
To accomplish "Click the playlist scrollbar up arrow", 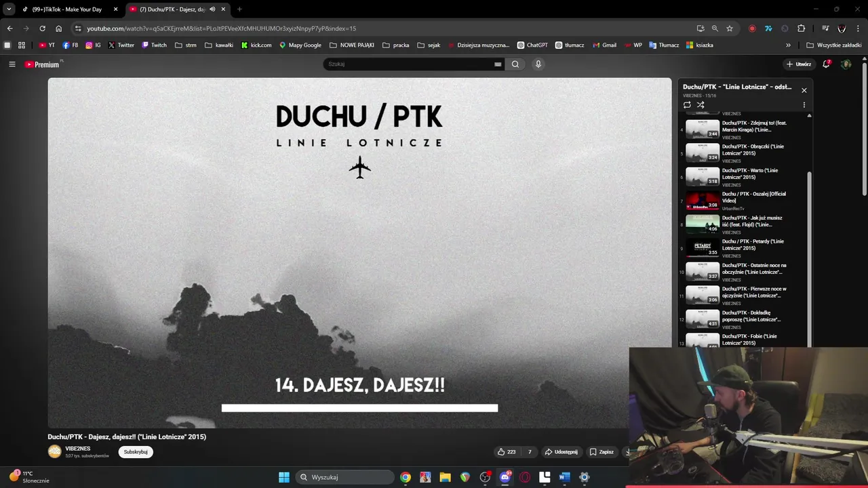I will pyautogui.click(x=809, y=116).
